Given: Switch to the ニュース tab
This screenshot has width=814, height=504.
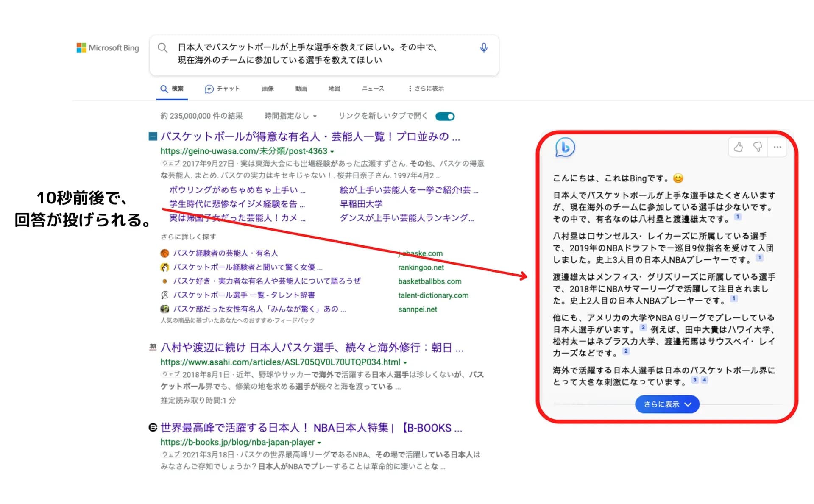Looking at the screenshot, I should tap(373, 89).
